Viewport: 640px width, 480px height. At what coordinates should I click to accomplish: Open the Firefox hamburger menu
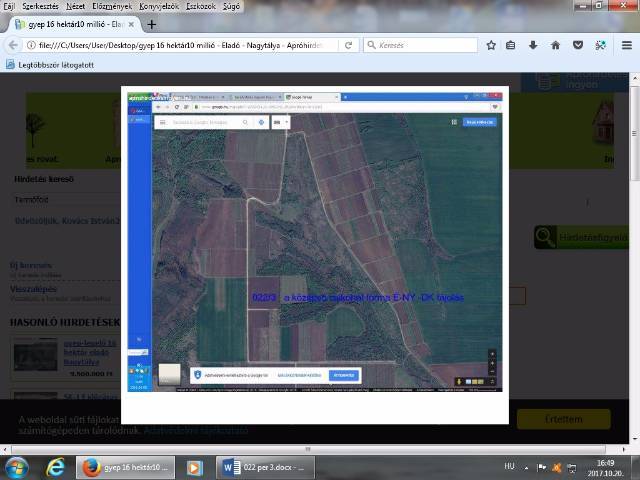(x=623, y=45)
